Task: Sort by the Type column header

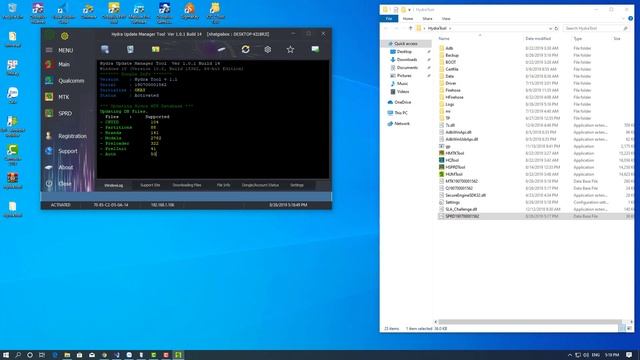Action: 578,39
